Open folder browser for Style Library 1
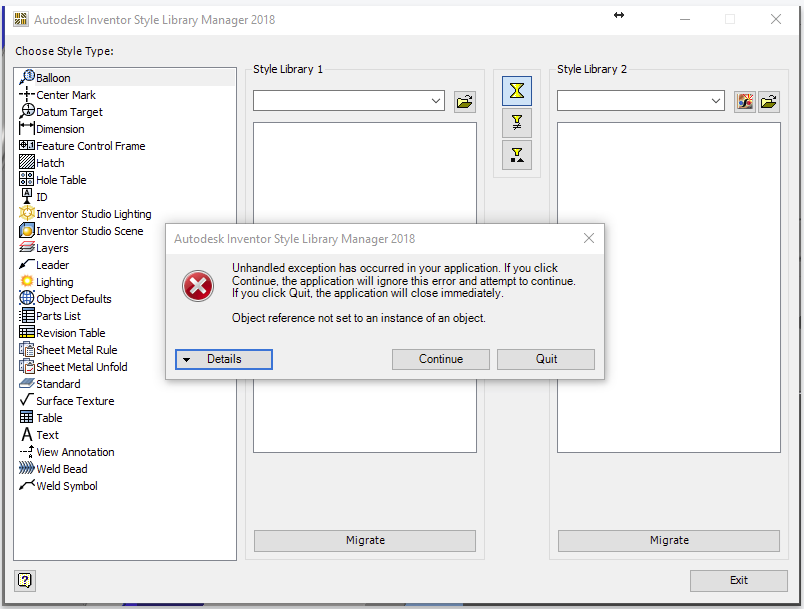This screenshot has width=804, height=609. pyautogui.click(x=464, y=101)
